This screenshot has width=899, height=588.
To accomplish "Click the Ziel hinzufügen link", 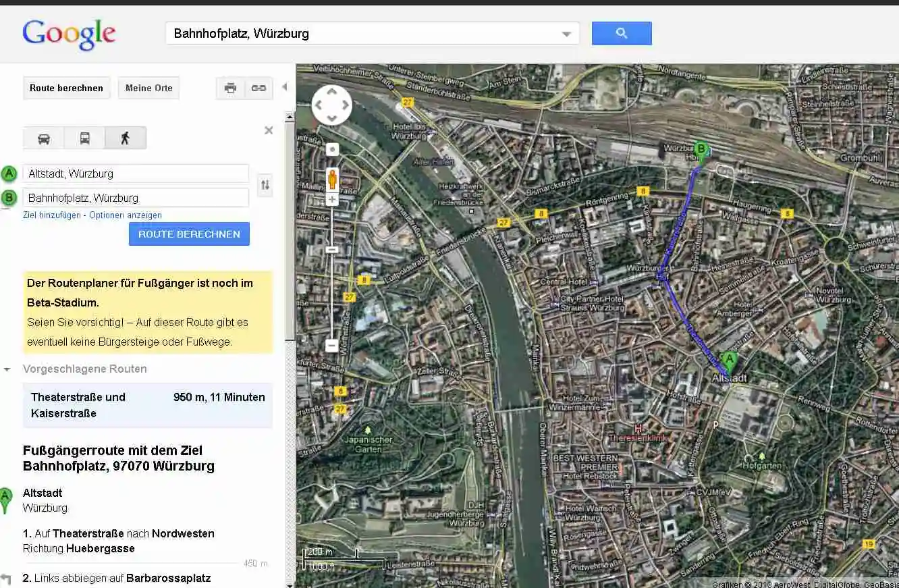I will point(51,215).
